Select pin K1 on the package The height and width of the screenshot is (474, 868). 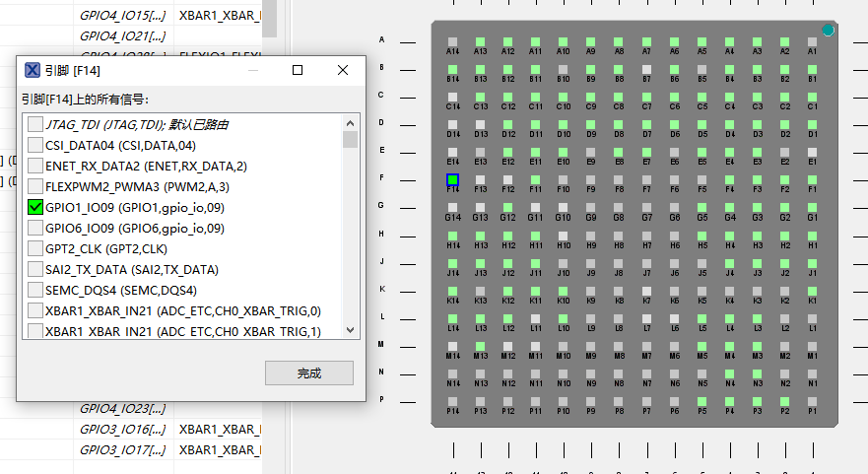click(812, 292)
